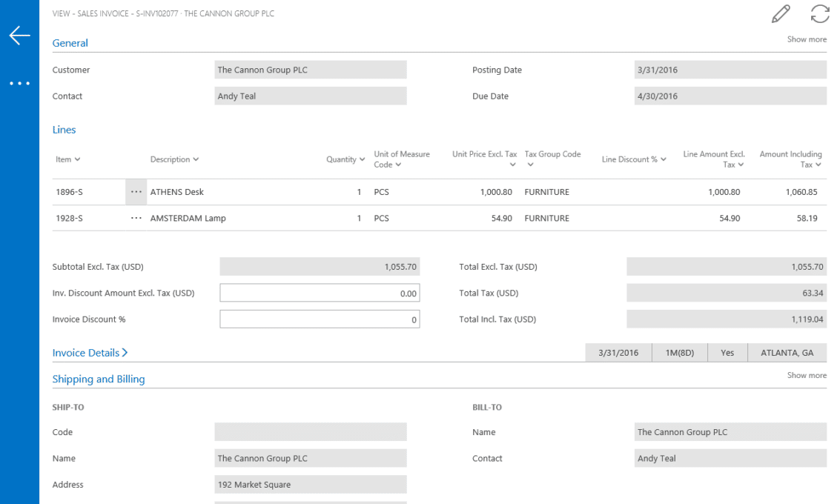Screen dimensions: 840x504
Task: Click Show more in General section
Action: (807, 39)
